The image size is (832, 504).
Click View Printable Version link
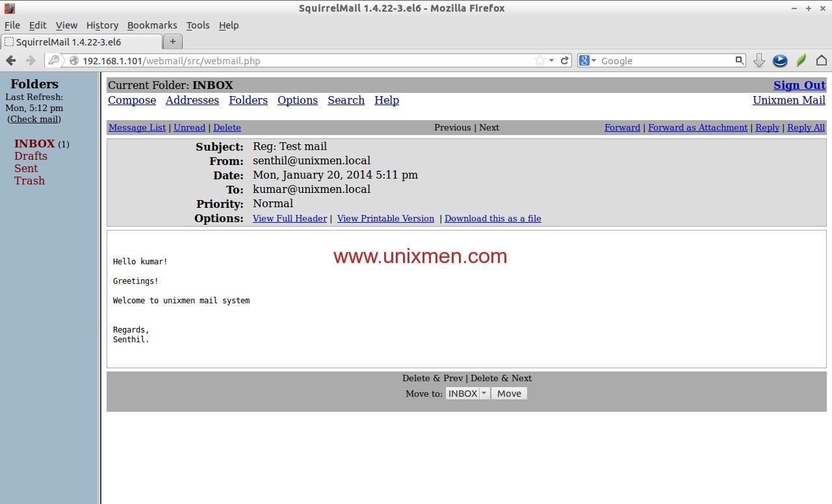pos(385,218)
